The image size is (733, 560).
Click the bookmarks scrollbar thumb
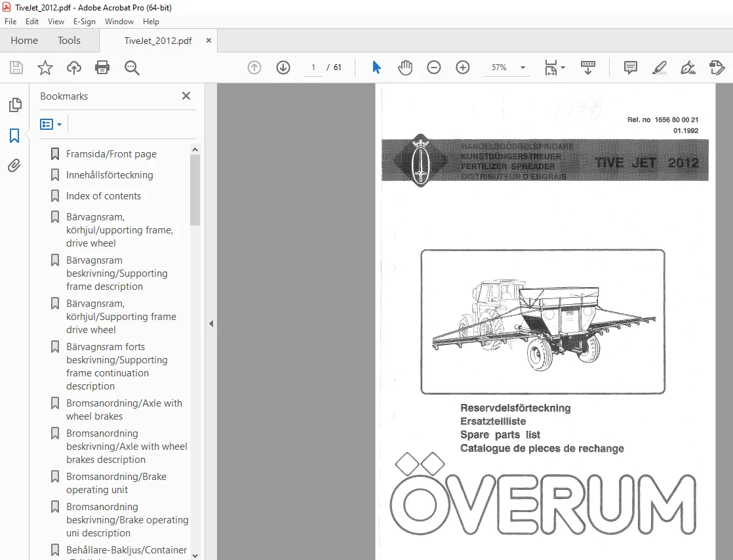pyautogui.click(x=195, y=190)
